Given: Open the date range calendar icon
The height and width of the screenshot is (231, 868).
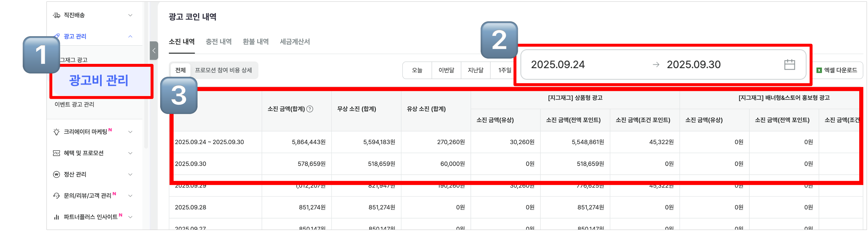Looking at the screenshot, I should tap(789, 64).
